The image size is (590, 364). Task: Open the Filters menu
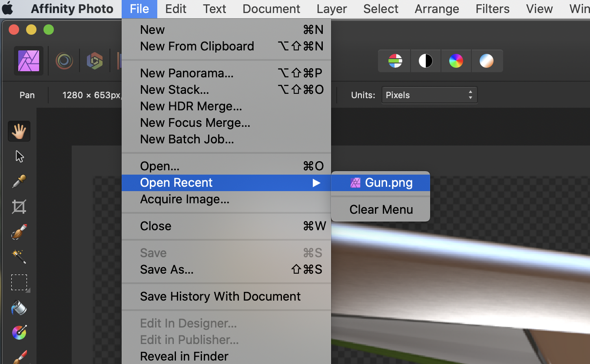492,9
